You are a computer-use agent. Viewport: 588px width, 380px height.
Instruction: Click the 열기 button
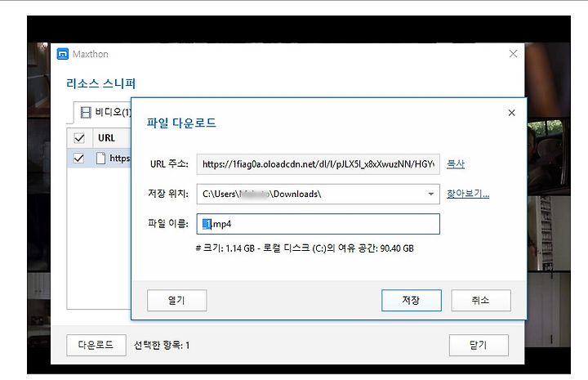[176, 300]
